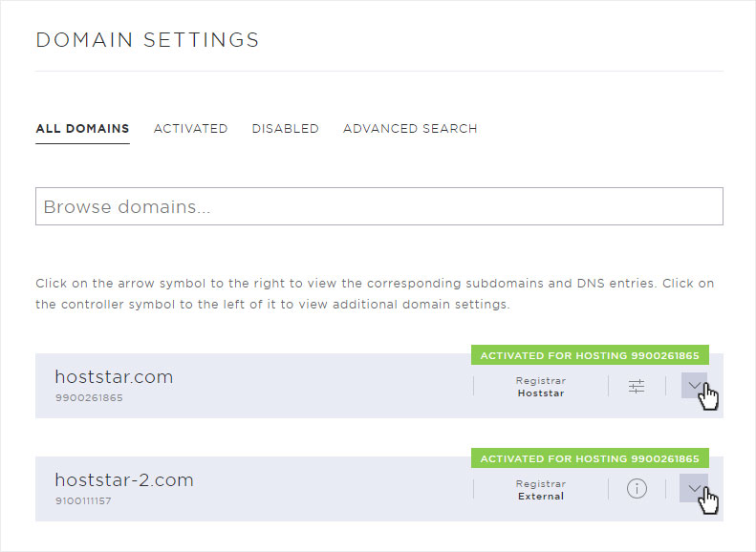756x552 pixels.
Task: Click Registrar Hoststar label
Action: click(541, 387)
